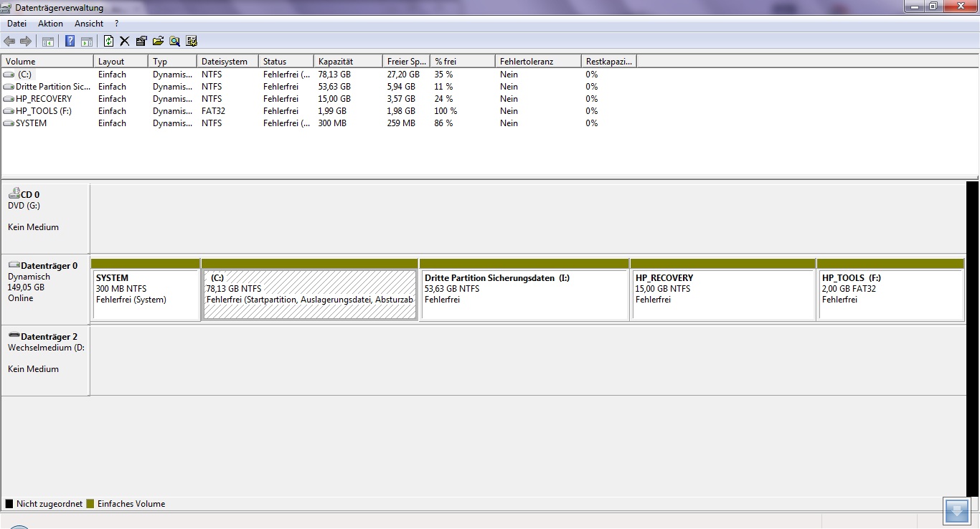Click the Datenträger 2 removable disk icon
Viewport: 980px width, 529px height.
tap(14, 336)
